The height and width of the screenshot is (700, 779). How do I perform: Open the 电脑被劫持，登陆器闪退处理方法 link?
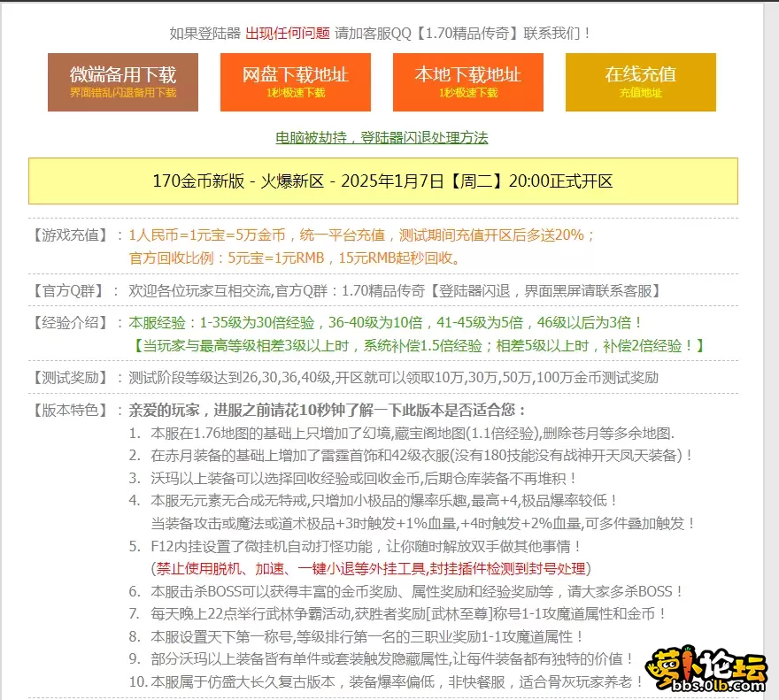click(382, 138)
